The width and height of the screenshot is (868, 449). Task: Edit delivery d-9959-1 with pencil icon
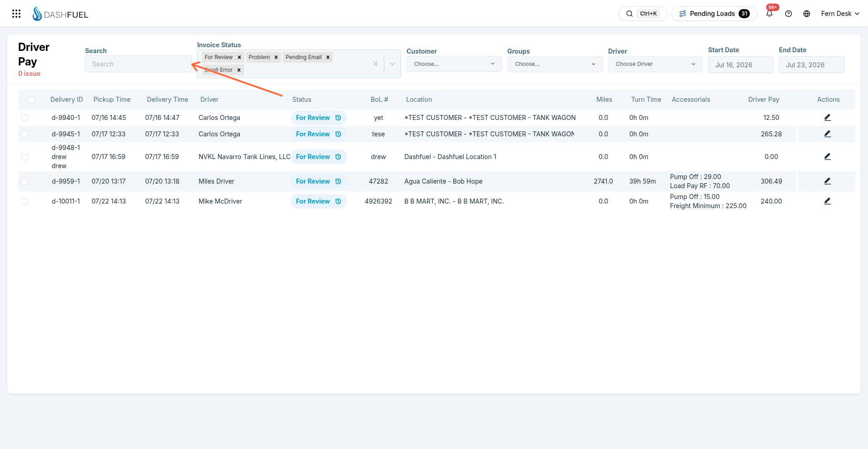click(828, 181)
